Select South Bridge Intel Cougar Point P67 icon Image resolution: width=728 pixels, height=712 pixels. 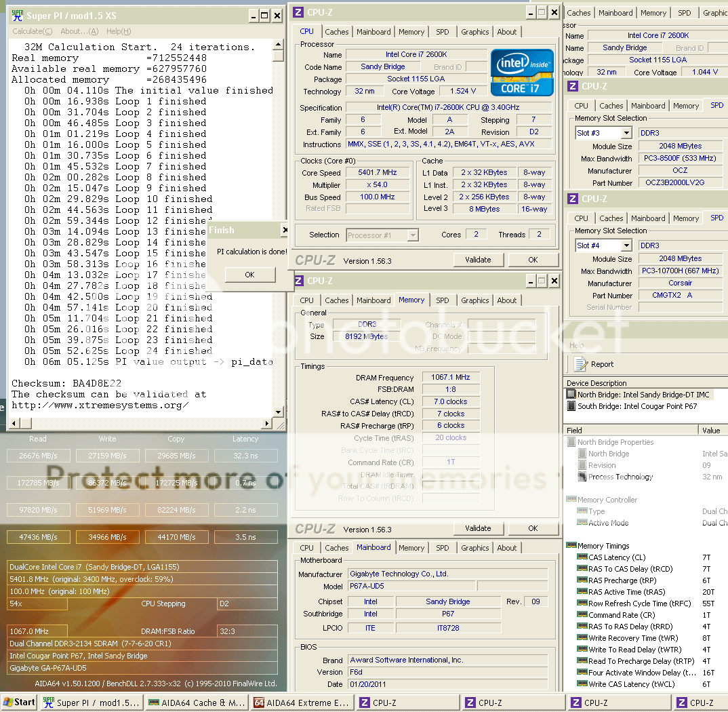pyautogui.click(x=571, y=406)
